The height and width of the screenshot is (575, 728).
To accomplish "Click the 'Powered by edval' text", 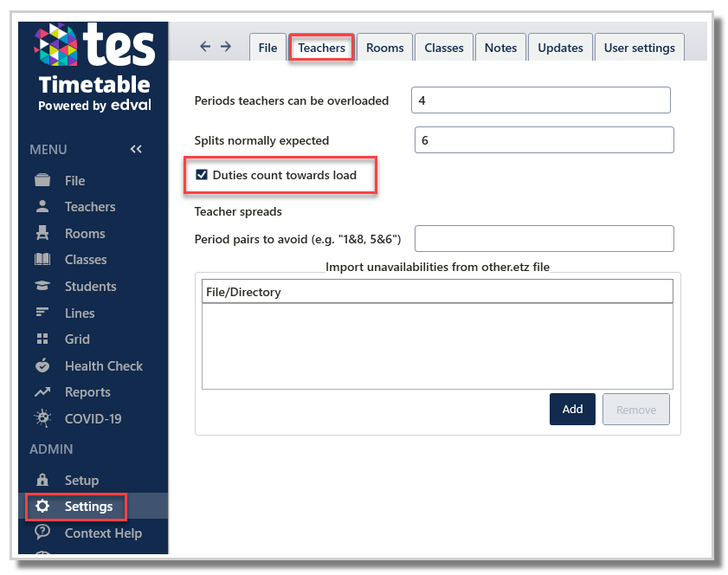I will (x=94, y=105).
